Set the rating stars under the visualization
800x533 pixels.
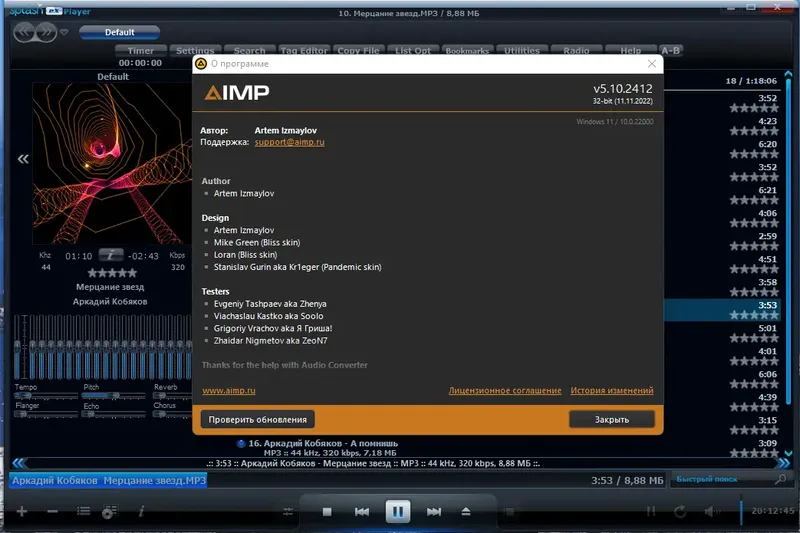tap(112, 273)
